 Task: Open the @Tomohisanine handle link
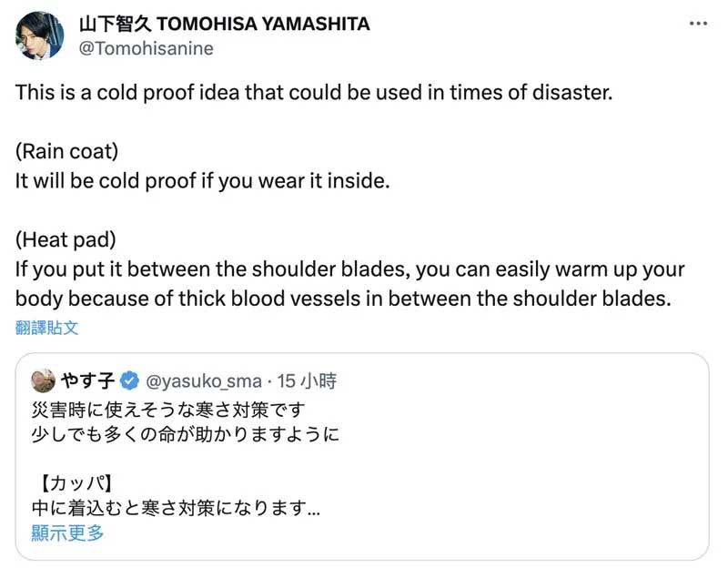tap(147, 48)
